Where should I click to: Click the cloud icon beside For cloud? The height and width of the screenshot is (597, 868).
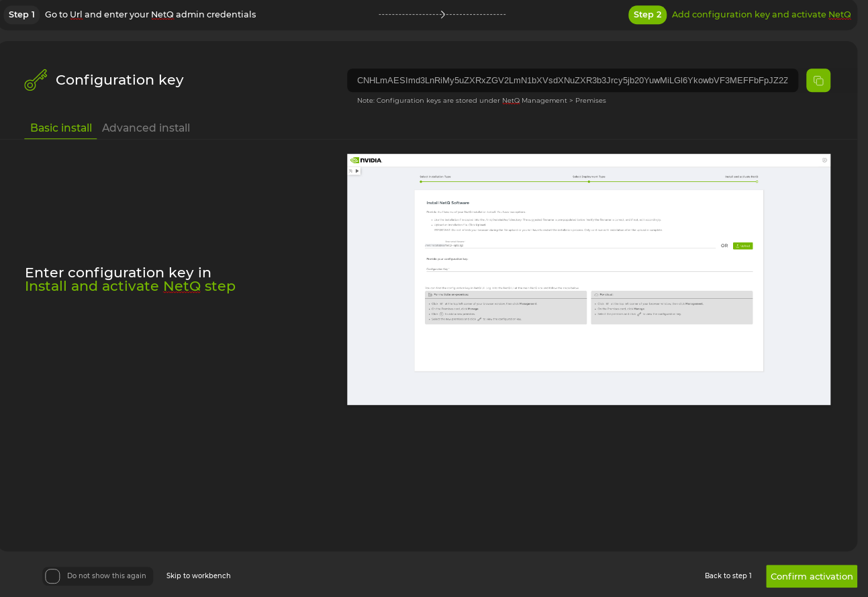coord(596,295)
